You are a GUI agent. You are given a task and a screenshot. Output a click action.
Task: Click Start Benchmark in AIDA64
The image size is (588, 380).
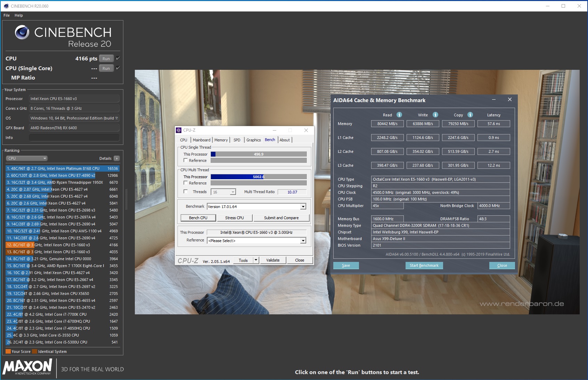pyautogui.click(x=424, y=265)
